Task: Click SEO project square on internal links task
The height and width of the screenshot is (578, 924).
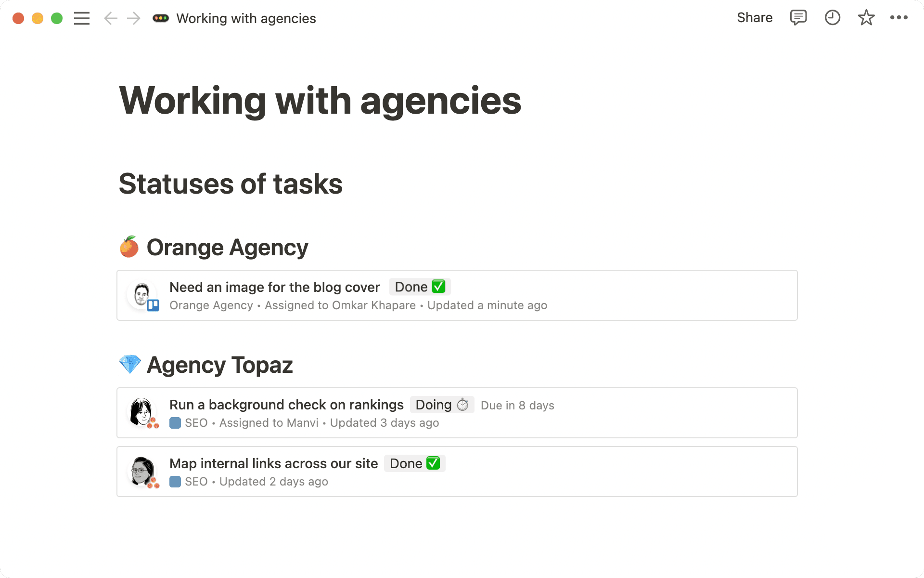Action: point(175,482)
